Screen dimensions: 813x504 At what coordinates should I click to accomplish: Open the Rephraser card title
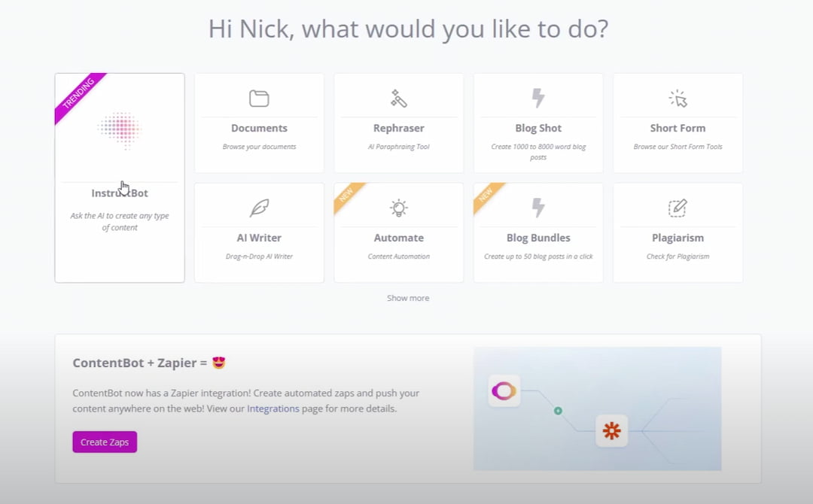[x=398, y=128]
